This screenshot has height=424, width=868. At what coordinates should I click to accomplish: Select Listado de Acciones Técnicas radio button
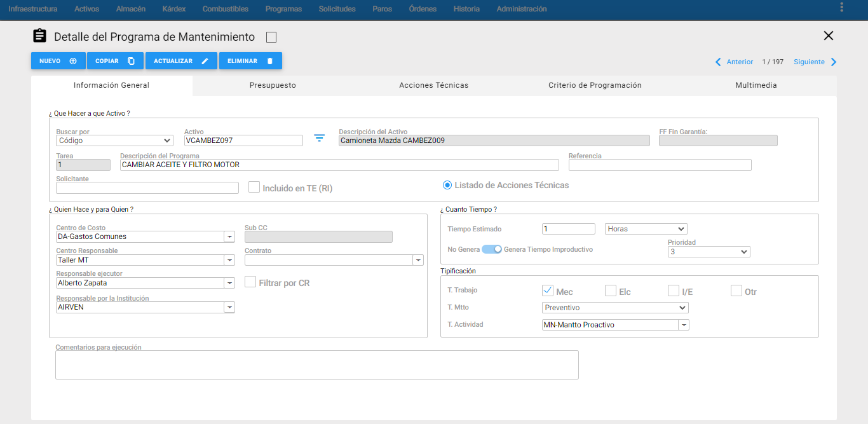(x=447, y=185)
